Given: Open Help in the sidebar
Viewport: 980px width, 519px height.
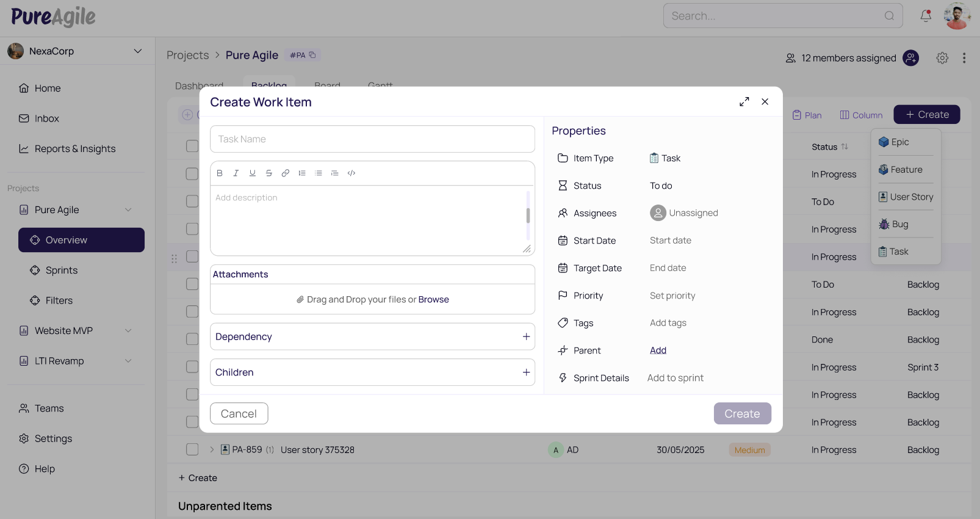Looking at the screenshot, I should pyautogui.click(x=37, y=469).
